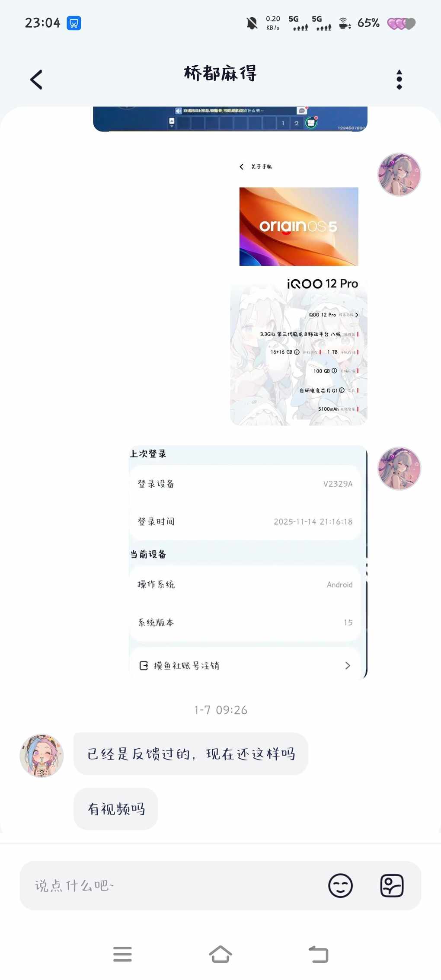Tap the muted notification bell status icon
Image resolution: width=441 pixels, height=980 pixels.
252,23
